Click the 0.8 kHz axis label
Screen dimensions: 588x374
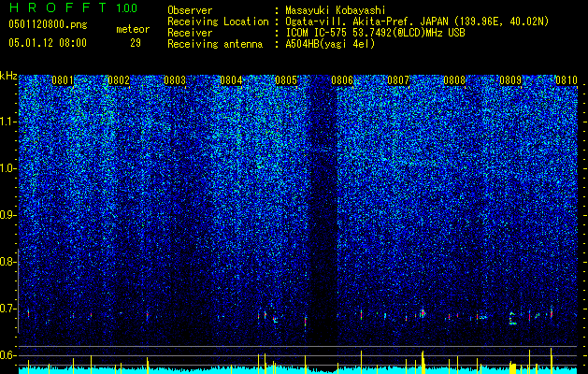(7, 262)
